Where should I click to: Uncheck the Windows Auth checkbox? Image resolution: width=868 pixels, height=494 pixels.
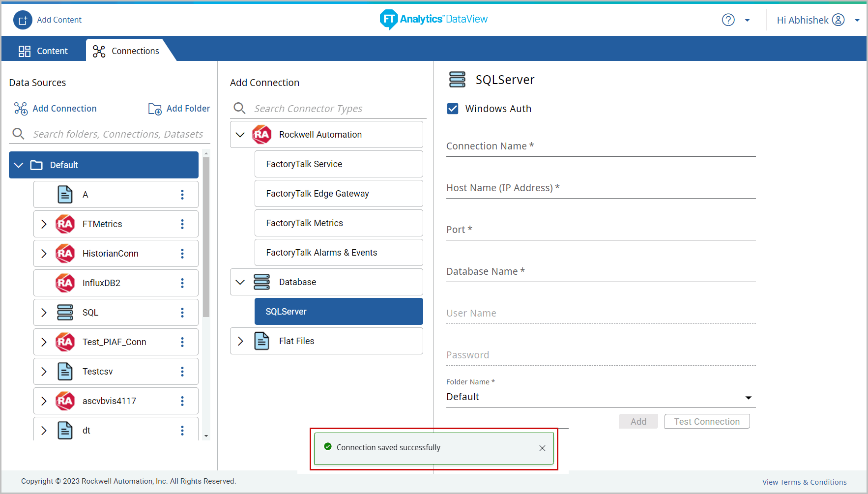point(453,109)
